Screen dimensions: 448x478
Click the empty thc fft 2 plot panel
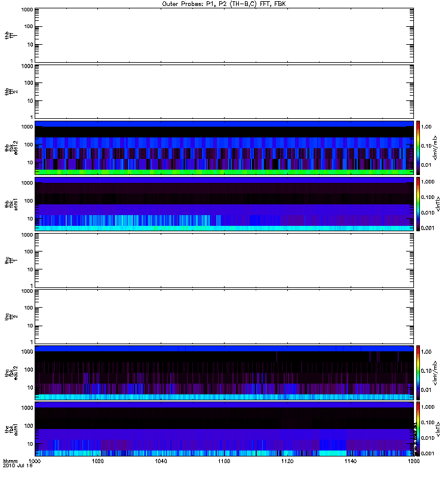(x=224, y=317)
